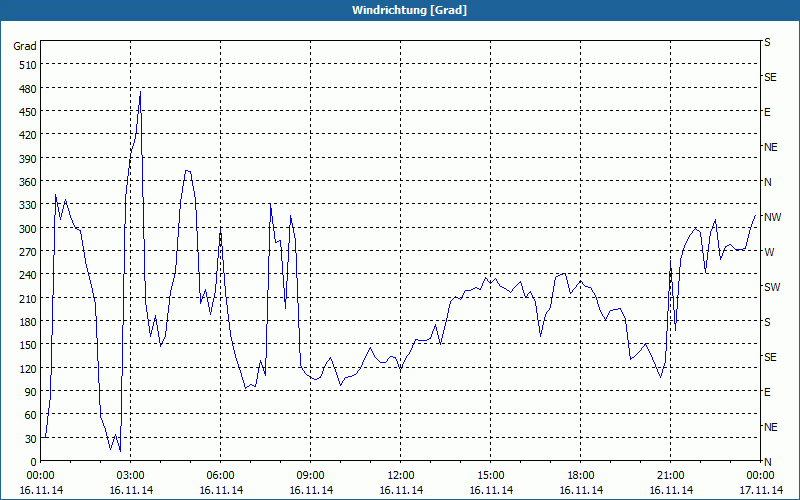The height and width of the screenshot is (500, 800).
Task: Click the 21:00 time label
Action: coord(670,476)
